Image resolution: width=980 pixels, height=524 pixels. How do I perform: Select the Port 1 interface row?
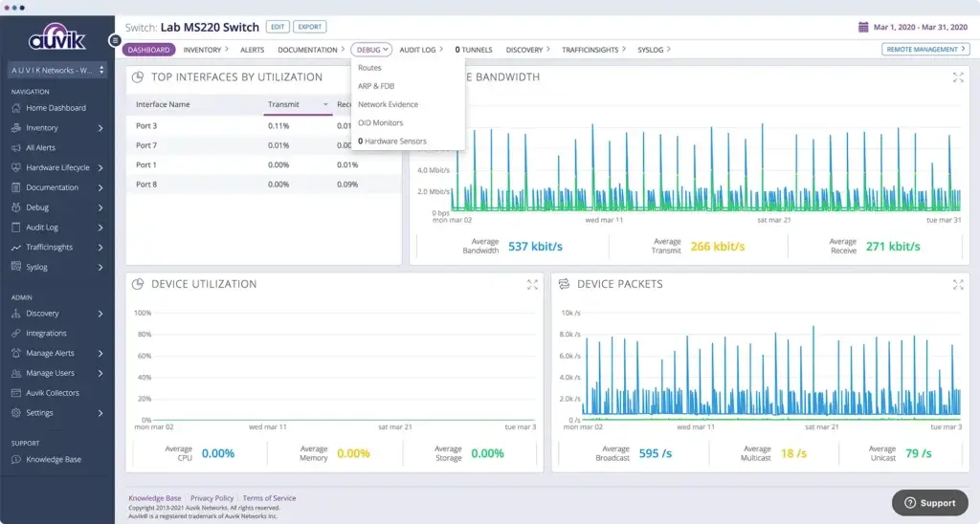coord(264,164)
